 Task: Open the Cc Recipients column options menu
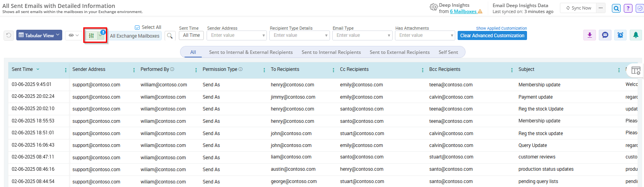[x=423, y=70]
